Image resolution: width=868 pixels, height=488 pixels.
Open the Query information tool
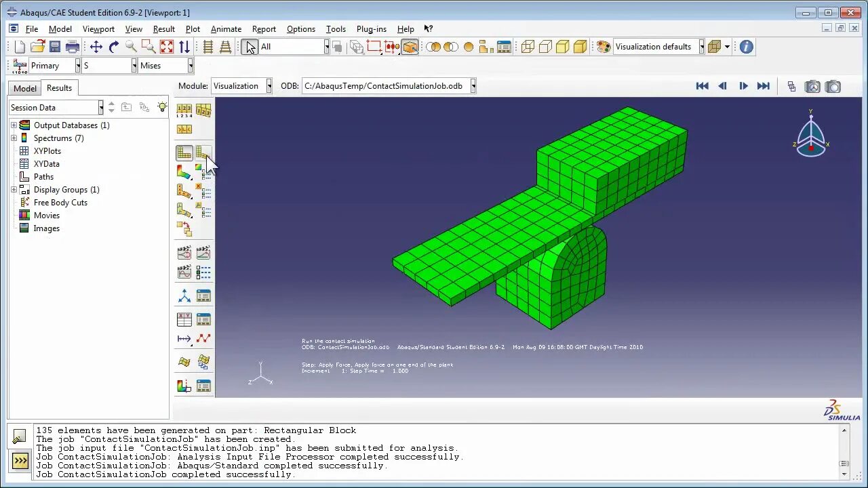coord(745,47)
